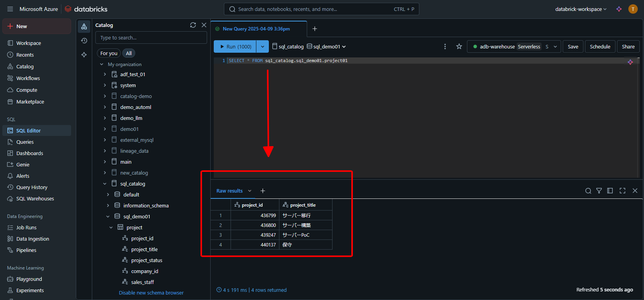Open the databrick-workspace switcher
644x300 pixels.
[x=581, y=9]
